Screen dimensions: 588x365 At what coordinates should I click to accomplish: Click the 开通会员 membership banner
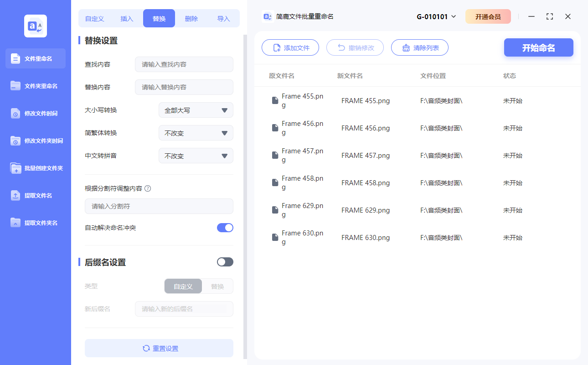coord(488,16)
